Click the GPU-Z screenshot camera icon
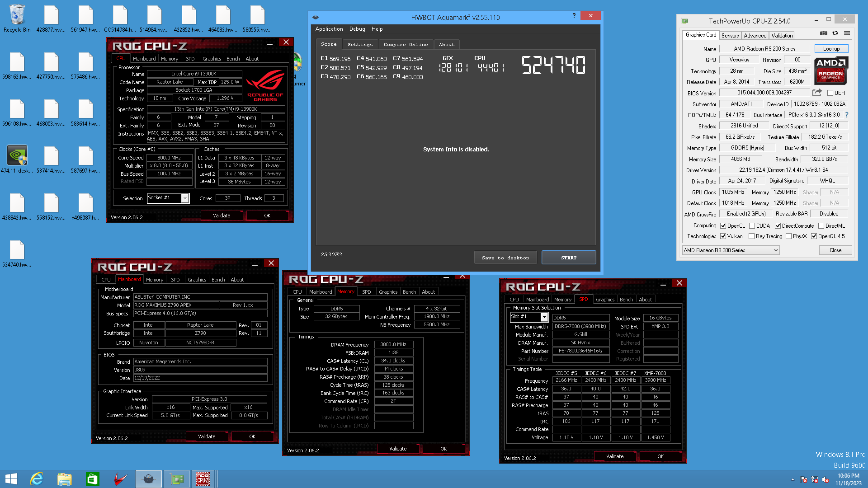The height and width of the screenshot is (488, 868). coord(824,33)
